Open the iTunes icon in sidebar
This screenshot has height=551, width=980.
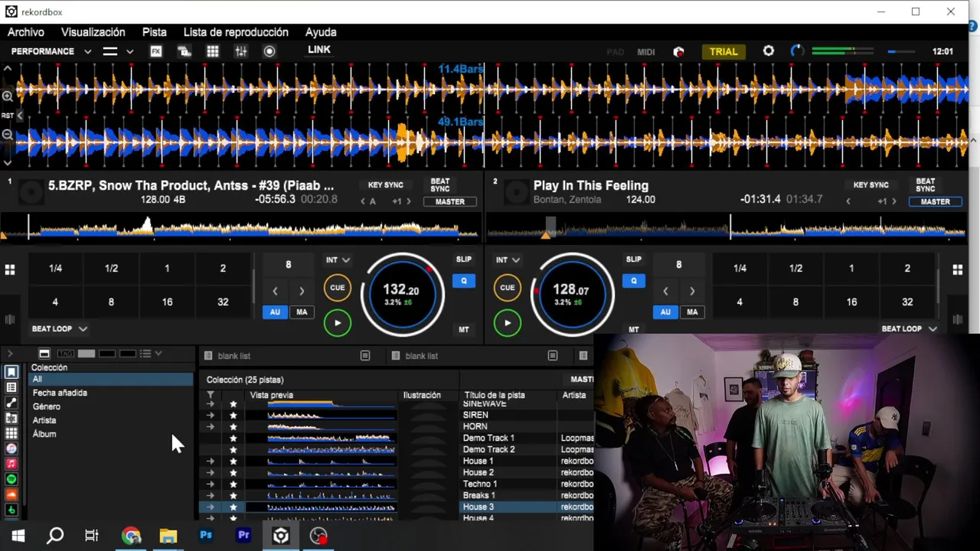pyautogui.click(x=11, y=448)
